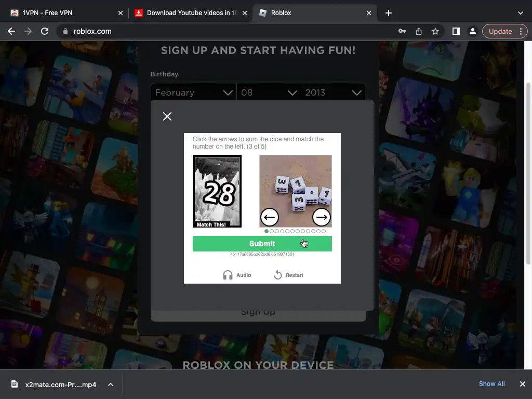Switch to the Audio challenge
Viewport: 532px width, 399px height.
point(237,275)
